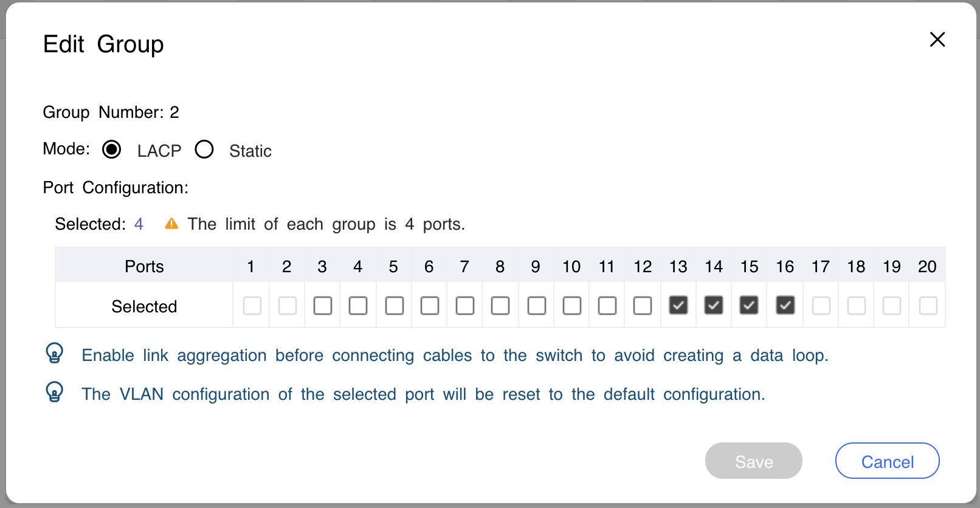Click lightbulb icon beside link aggregation tip
This screenshot has height=508, width=980.
[55, 353]
